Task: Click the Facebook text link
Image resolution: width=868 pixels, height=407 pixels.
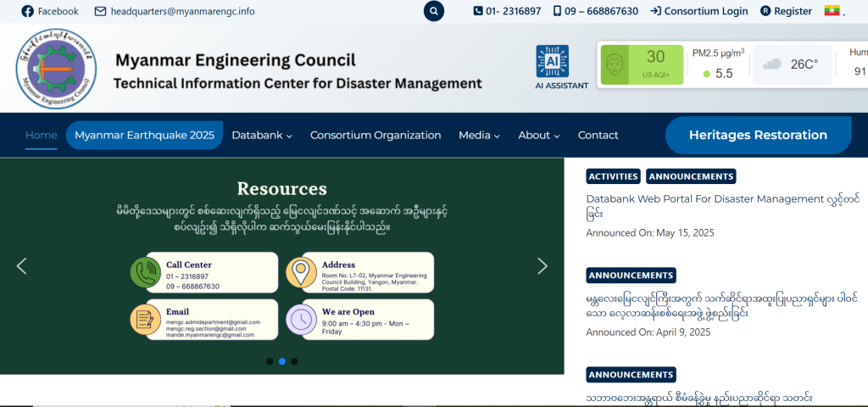Action: coord(58,11)
